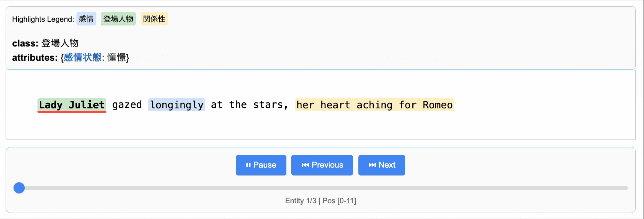644x219 pixels.
Task: Click the word "the" in the sentence
Action: (238, 105)
